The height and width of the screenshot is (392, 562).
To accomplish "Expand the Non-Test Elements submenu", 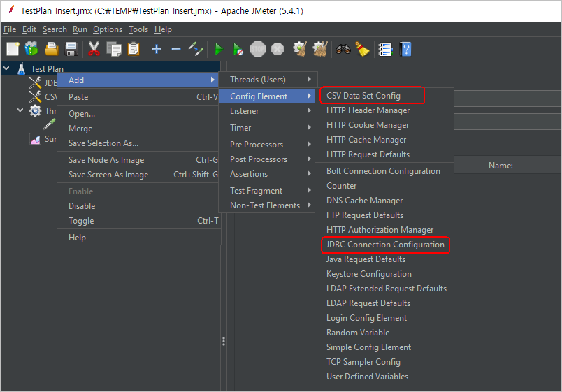I will (x=266, y=205).
